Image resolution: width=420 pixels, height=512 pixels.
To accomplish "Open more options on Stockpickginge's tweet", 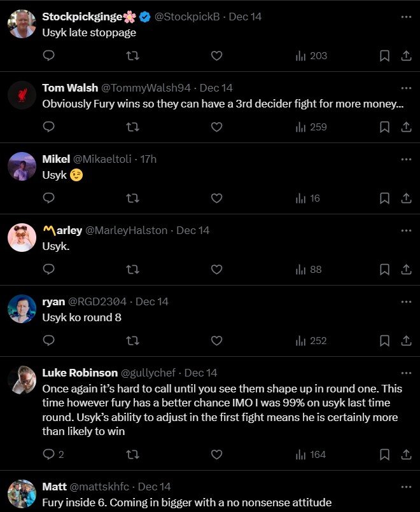I will coord(406,17).
